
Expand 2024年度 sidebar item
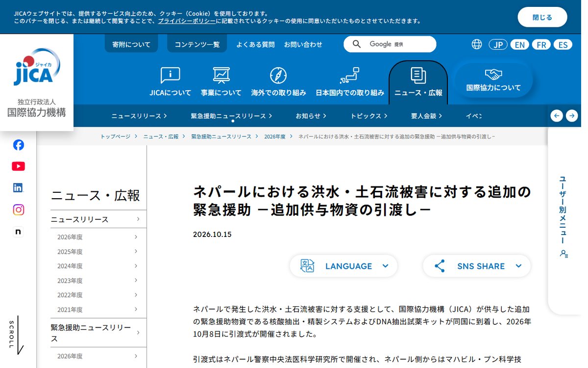click(x=98, y=266)
